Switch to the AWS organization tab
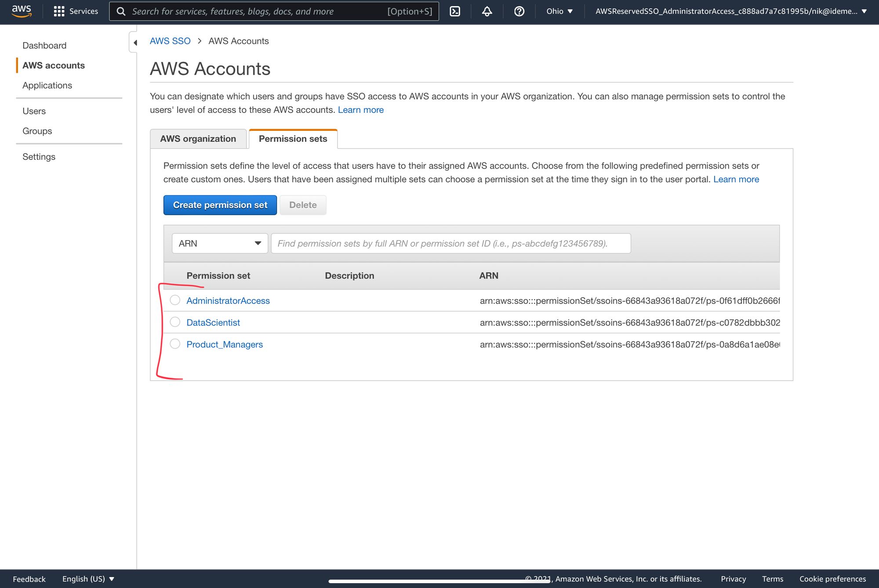879x588 pixels. point(198,139)
